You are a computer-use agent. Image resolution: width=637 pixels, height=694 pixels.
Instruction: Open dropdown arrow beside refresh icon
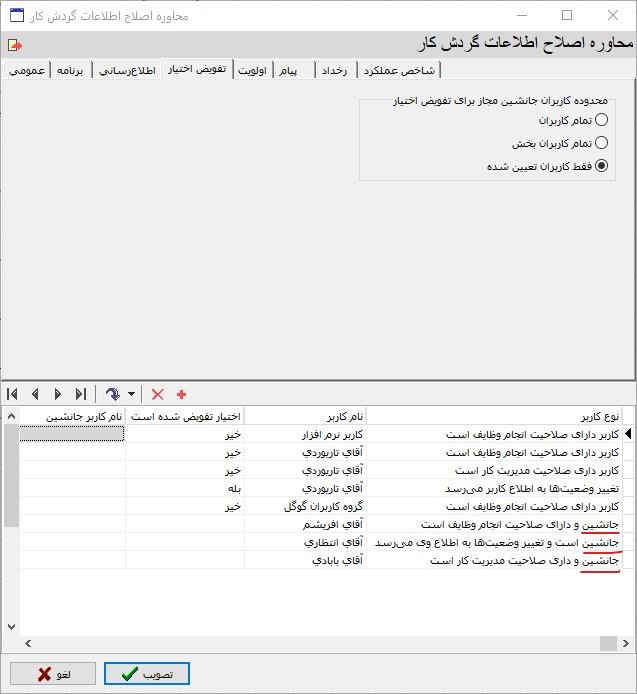(131, 395)
